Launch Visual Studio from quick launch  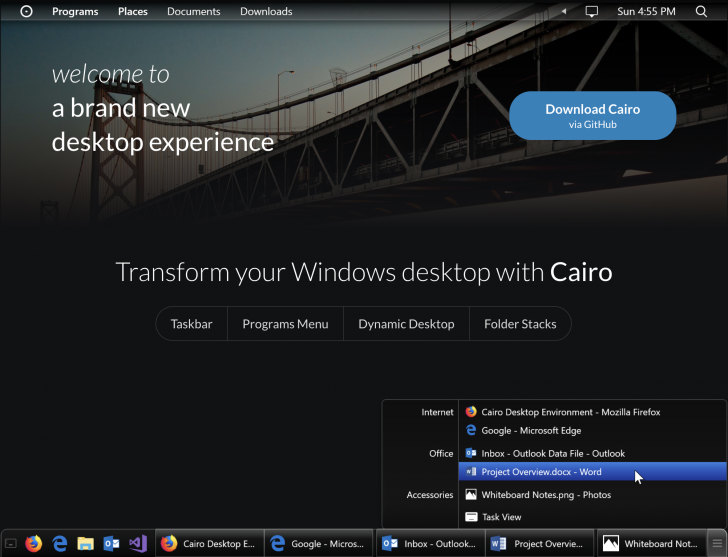(138, 544)
